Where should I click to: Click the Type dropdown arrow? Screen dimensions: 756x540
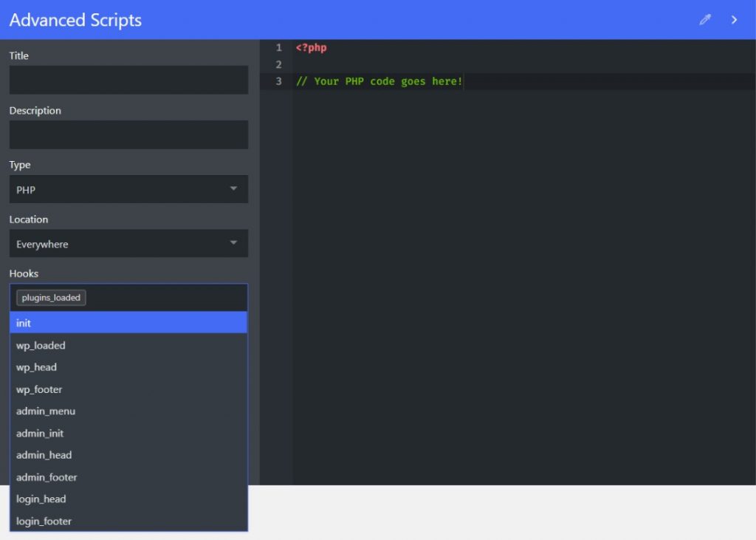click(x=233, y=189)
